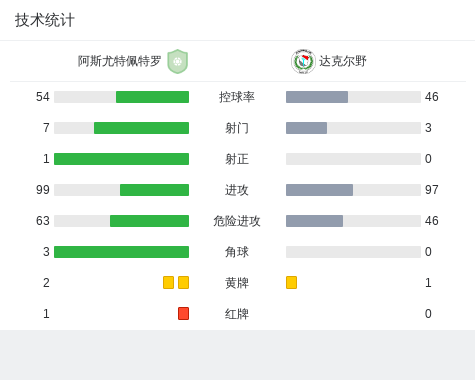Select the green 危险进攻 bar showing 63
The image size is (475, 380).
[149, 221]
